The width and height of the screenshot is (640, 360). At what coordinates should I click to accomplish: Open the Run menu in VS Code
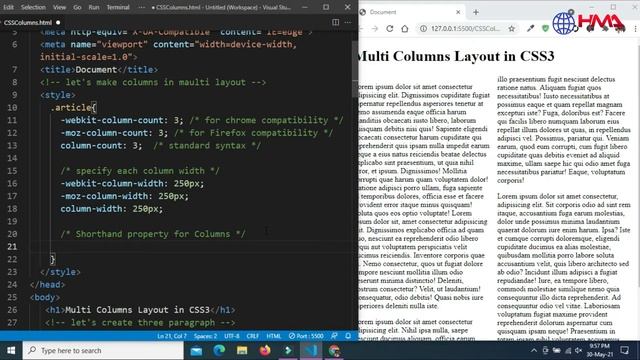[94, 7]
